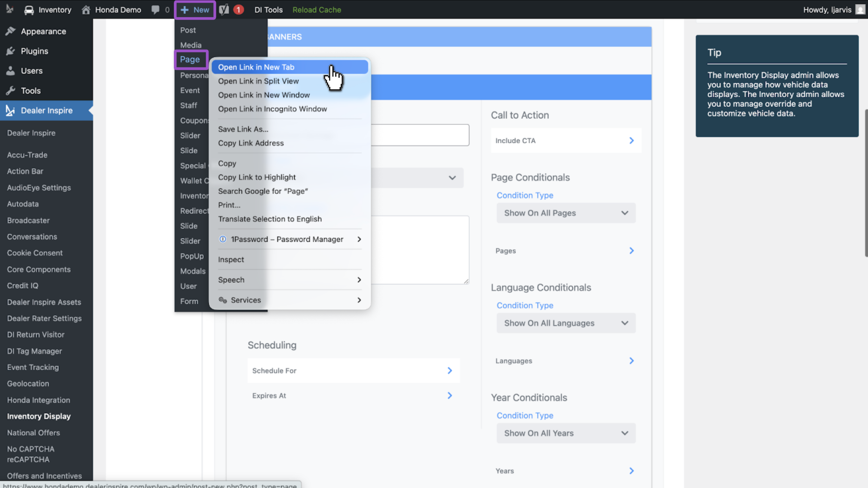This screenshot has height=488, width=868.
Task: Open the Show On All Years dropdown
Action: pos(566,433)
